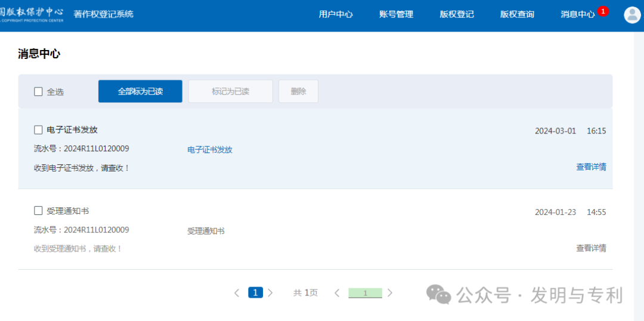Viewport: 644px width, 321px height.
Task: Click the grey 受理通知书 type label
Action: [206, 231]
